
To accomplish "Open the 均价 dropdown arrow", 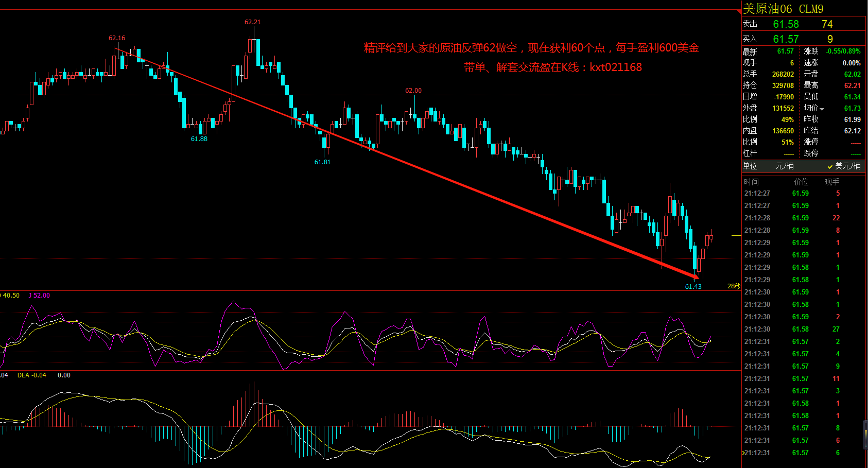I will pos(822,109).
